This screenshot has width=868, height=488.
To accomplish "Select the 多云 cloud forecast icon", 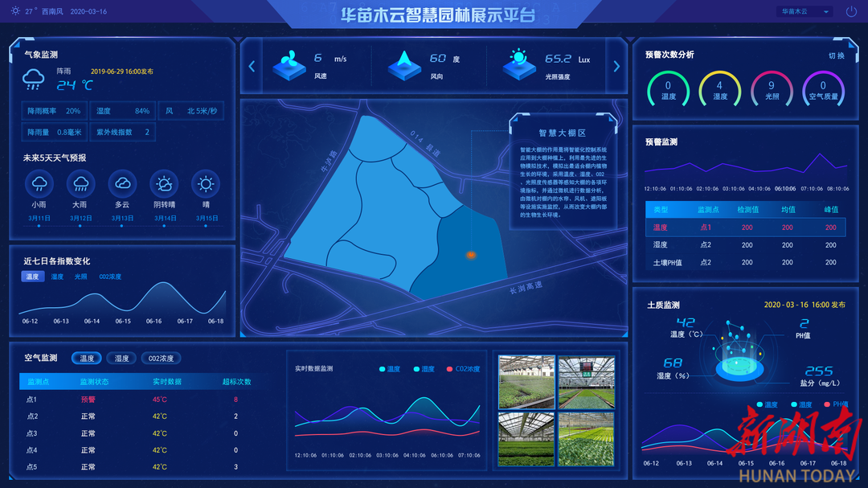I will tap(122, 184).
